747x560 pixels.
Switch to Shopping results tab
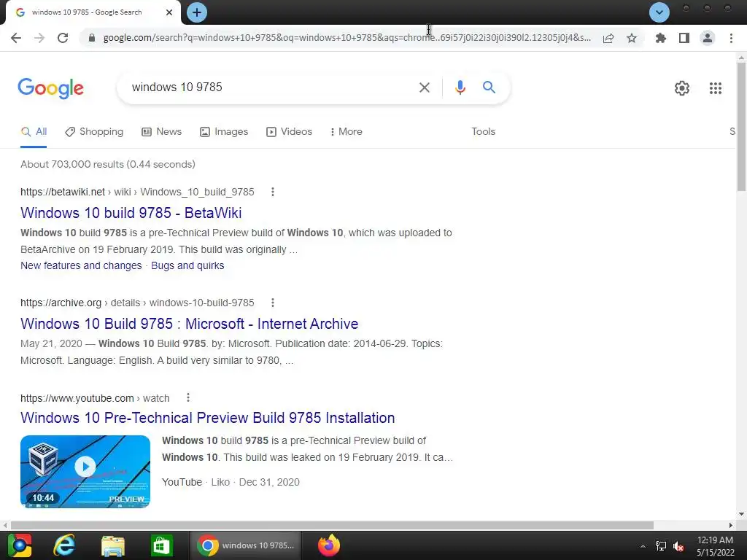point(94,132)
